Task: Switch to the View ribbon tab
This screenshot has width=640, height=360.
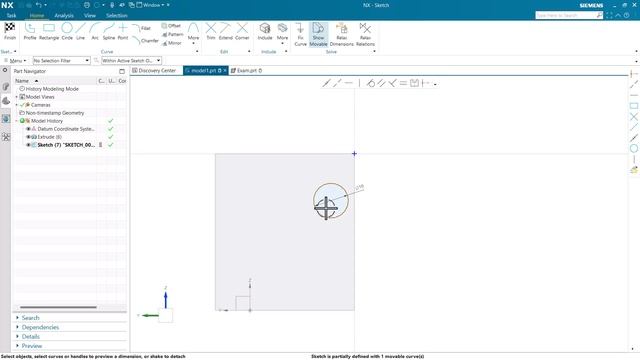Action: (90, 16)
